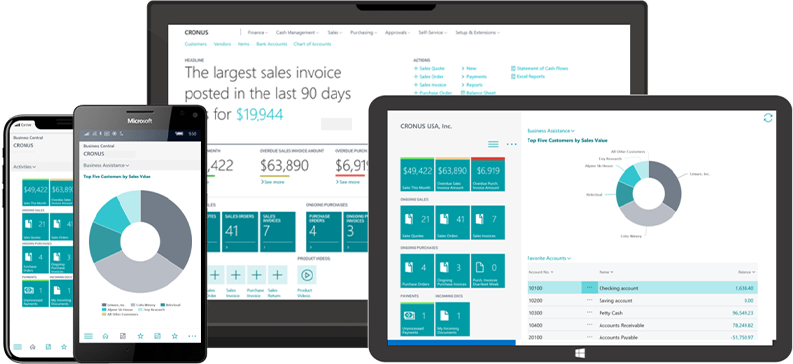This screenshot has height=364, width=793.
Task: Click the Sales Quote action link
Action: click(429, 68)
